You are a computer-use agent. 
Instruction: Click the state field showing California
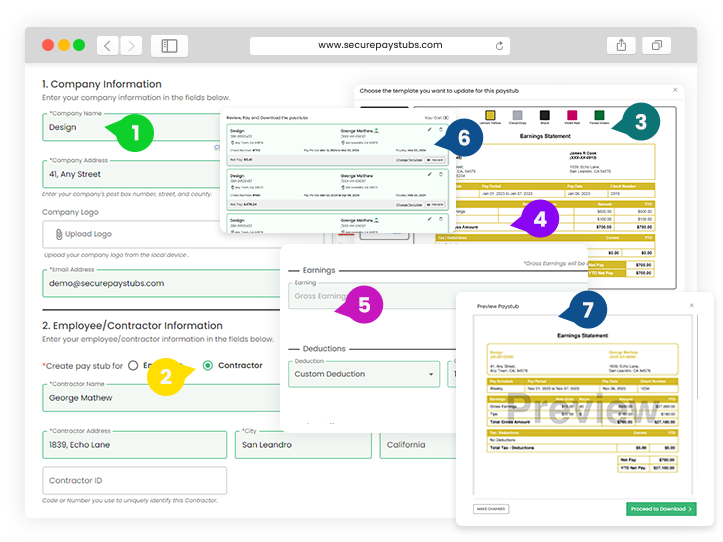tap(418, 445)
